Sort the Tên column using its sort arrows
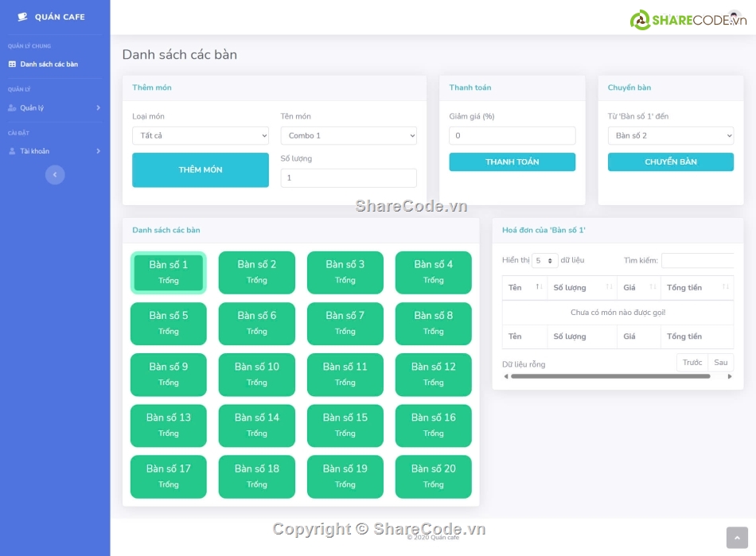 tap(539, 286)
